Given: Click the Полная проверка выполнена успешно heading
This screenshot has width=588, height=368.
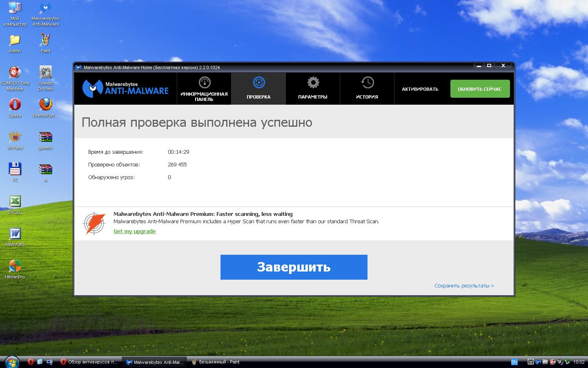Looking at the screenshot, I should [197, 122].
